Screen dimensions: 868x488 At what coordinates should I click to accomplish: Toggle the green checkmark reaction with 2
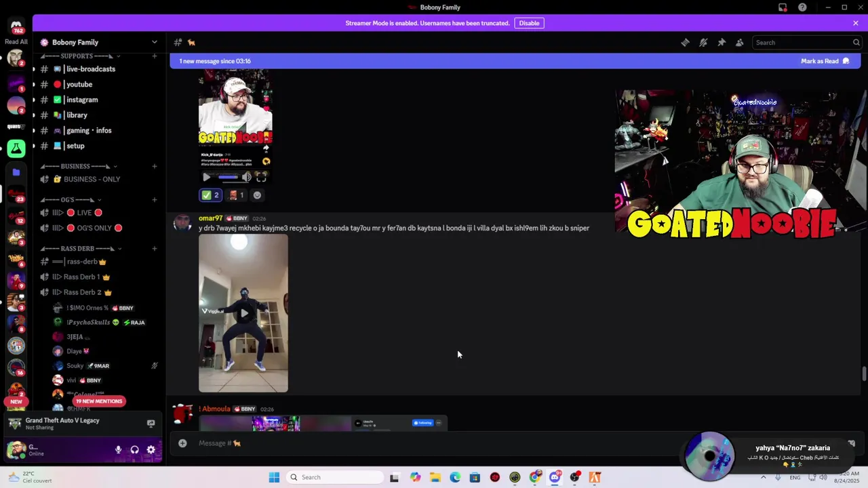pyautogui.click(x=210, y=195)
